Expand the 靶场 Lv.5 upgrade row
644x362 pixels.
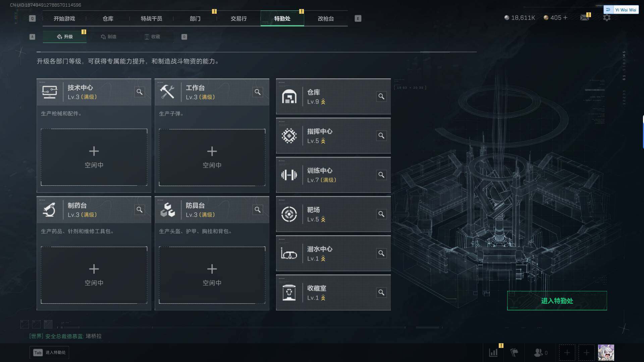click(x=333, y=214)
